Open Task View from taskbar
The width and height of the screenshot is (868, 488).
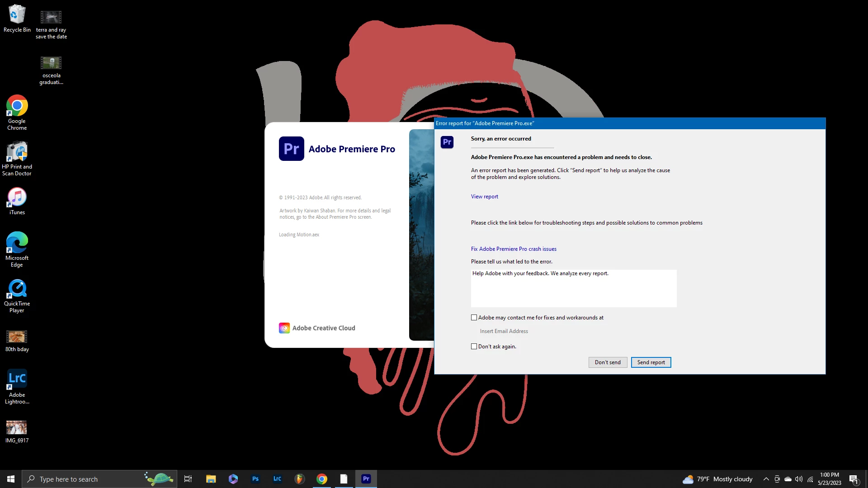[x=188, y=479]
